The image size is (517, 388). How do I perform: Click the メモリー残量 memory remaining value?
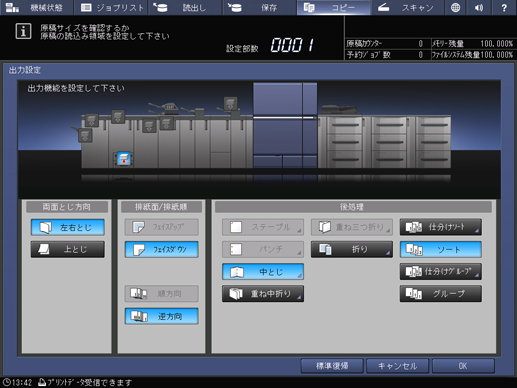pos(496,44)
